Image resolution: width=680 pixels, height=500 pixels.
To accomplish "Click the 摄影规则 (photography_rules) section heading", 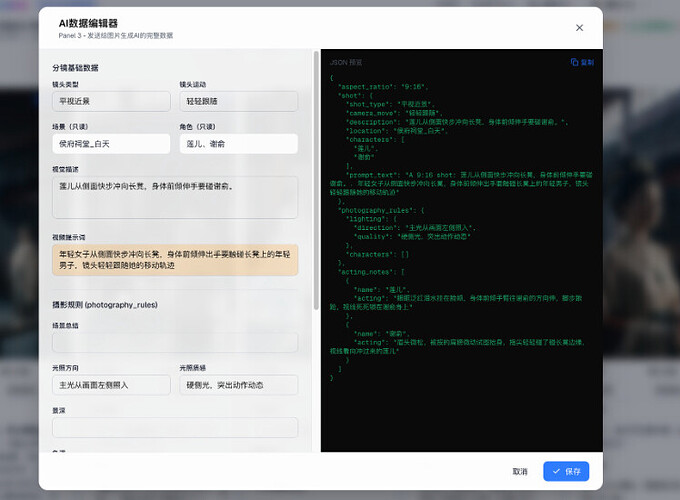I will coord(105,304).
